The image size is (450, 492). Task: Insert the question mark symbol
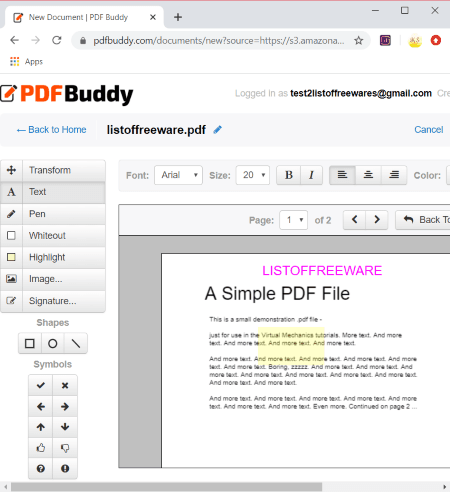click(x=41, y=469)
